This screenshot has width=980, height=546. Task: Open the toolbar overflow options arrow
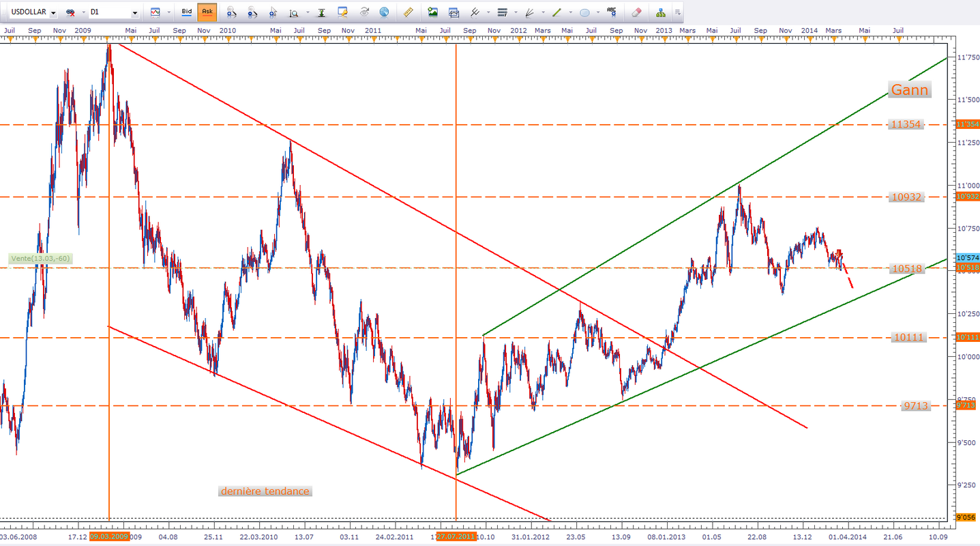click(677, 12)
